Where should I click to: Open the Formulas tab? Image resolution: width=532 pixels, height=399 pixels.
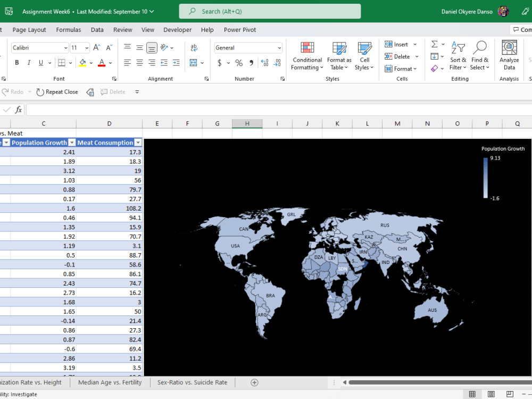pos(69,30)
